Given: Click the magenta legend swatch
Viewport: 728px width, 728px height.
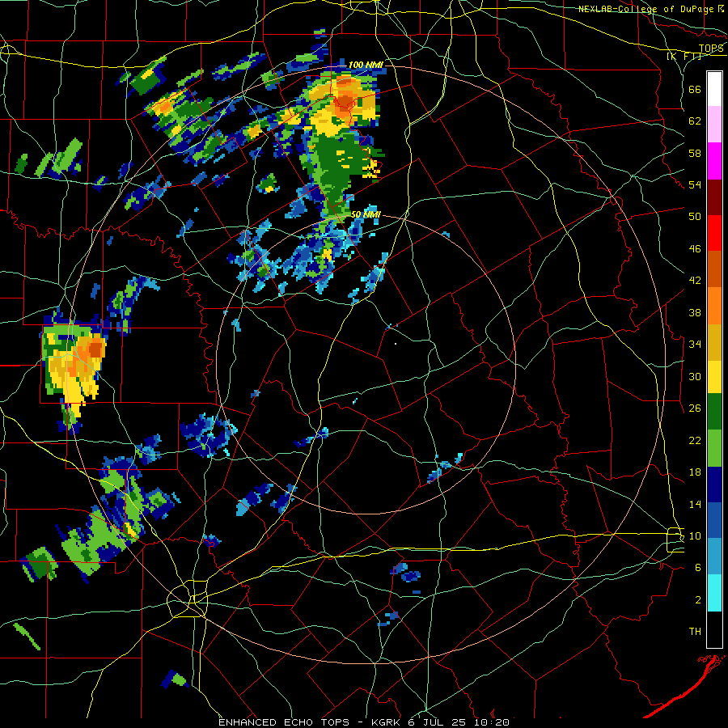Looking at the screenshot, I should click(x=714, y=161).
